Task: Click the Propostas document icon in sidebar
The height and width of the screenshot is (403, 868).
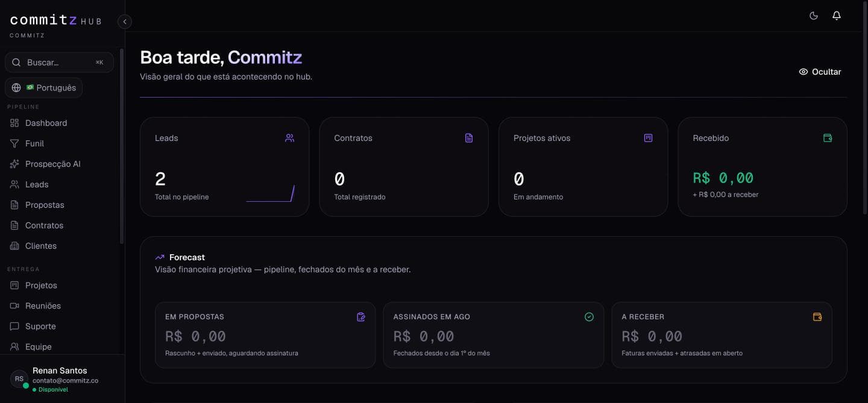Action: click(x=14, y=205)
